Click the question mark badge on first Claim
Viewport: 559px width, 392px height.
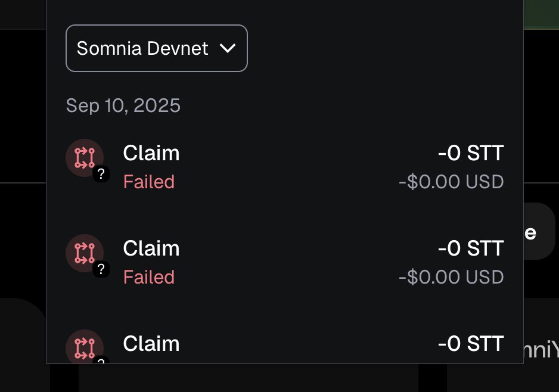(101, 174)
